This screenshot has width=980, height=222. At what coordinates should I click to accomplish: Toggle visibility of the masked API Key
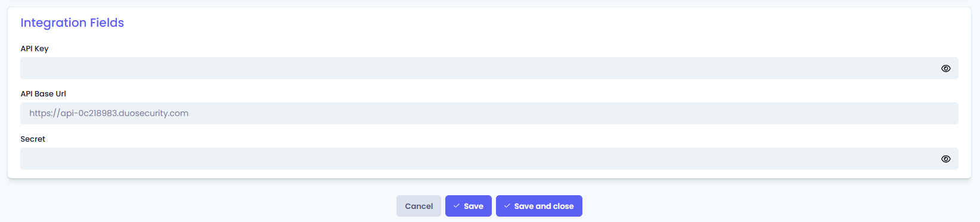(x=945, y=68)
